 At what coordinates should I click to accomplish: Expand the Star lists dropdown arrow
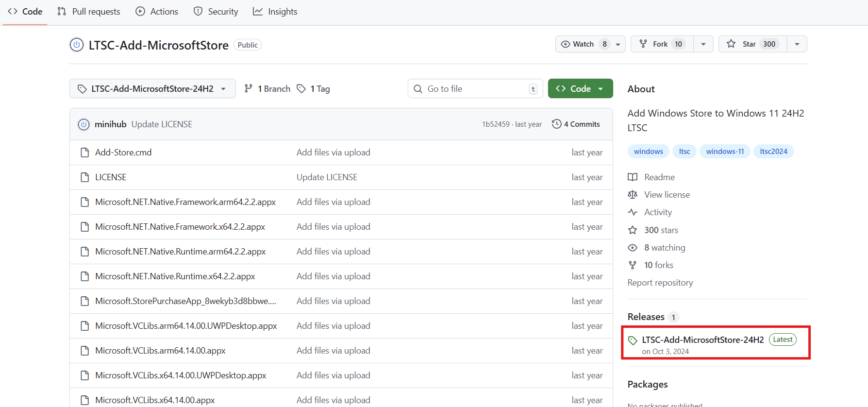pyautogui.click(x=797, y=44)
